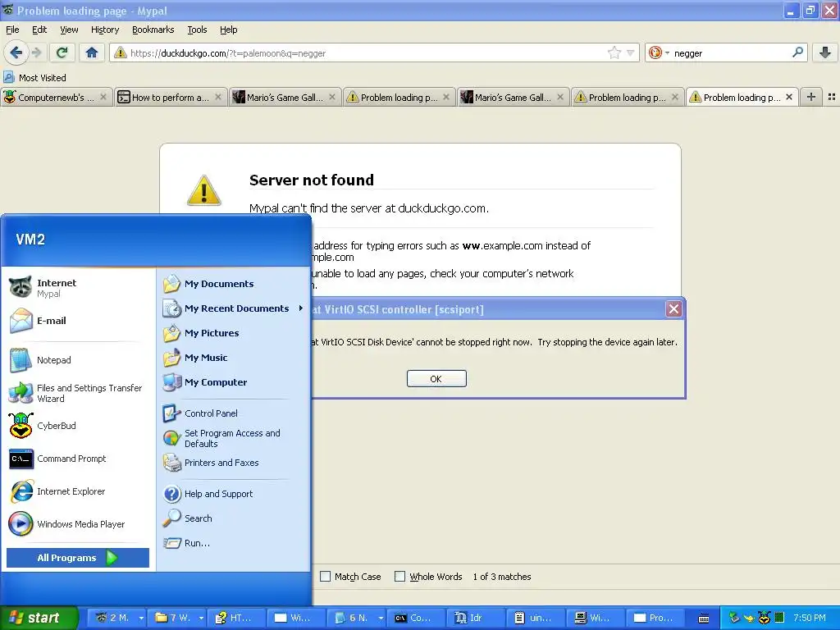The image size is (840, 630).
Task: Open the Co... command prompt taskbar button
Action: 417,618
